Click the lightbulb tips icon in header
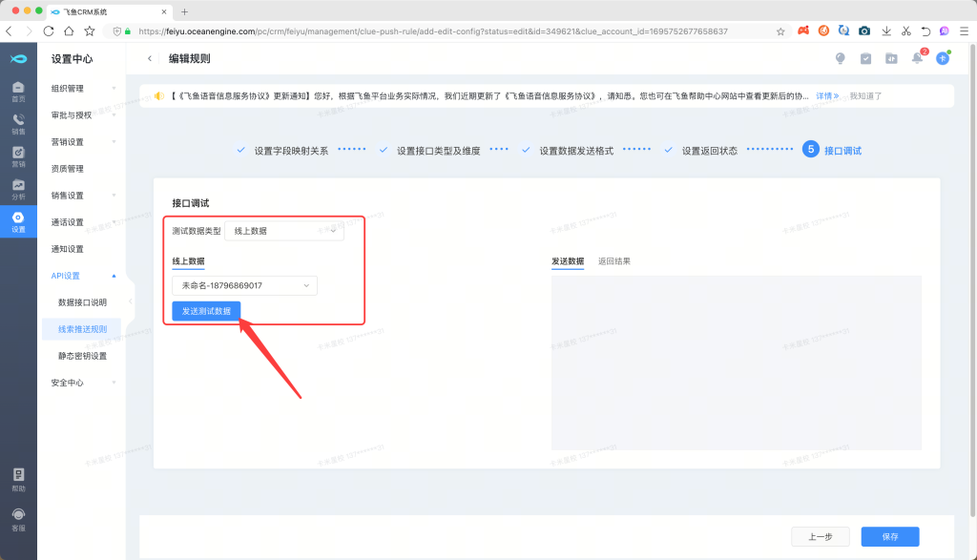Screen dimensions: 977x560 (x=841, y=58)
